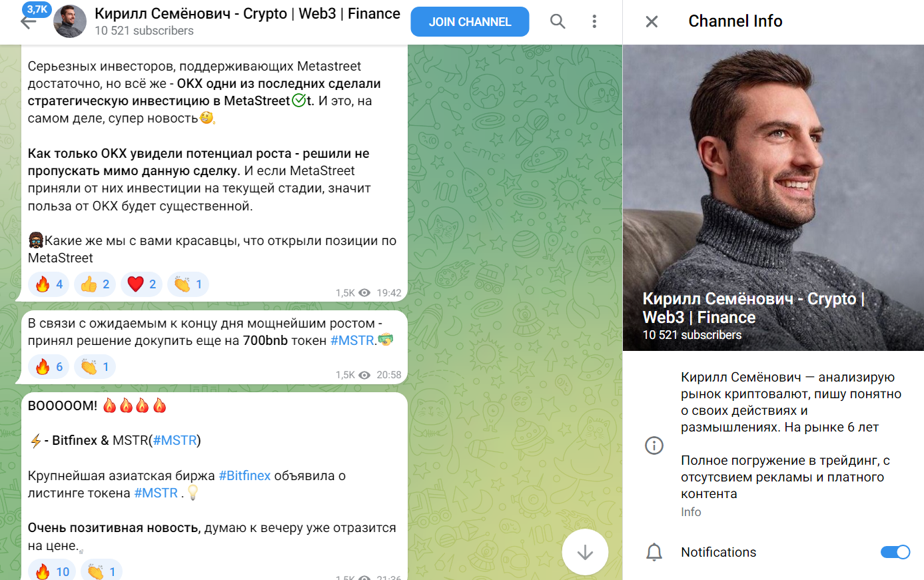View the large channel profile photo

tap(773, 198)
